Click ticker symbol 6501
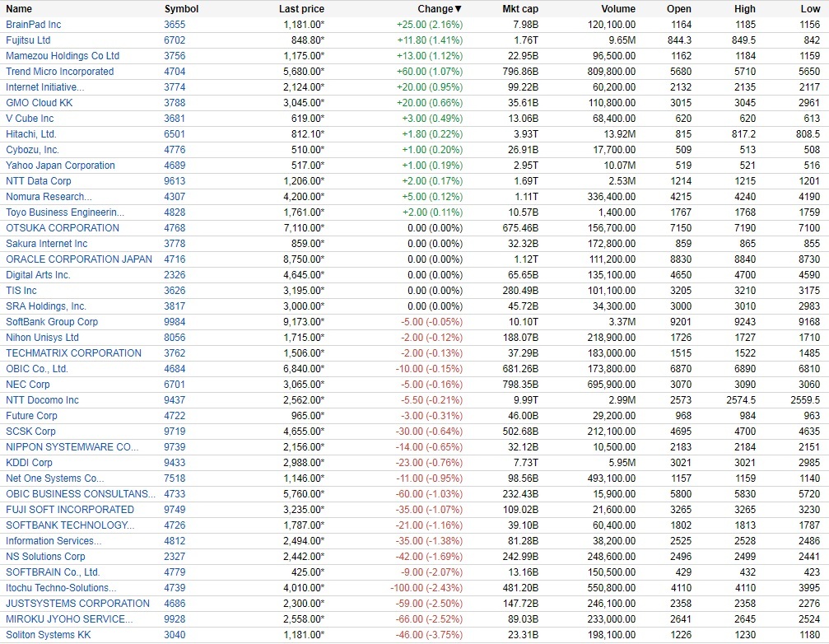The image size is (829, 644). [x=175, y=133]
